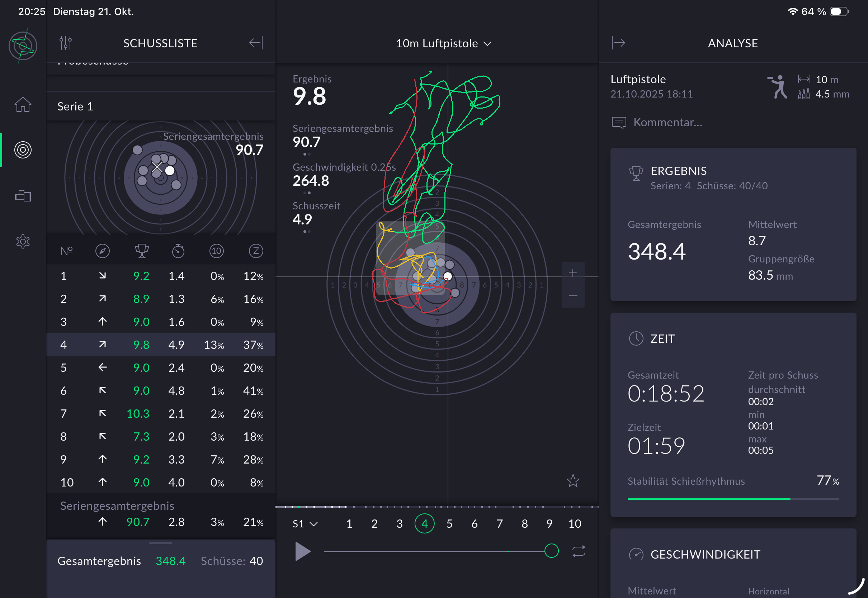Image resolution: width=868 pixels, height=598 pixels.
Task: Open the 10m Luftpistole discipline dropdown
Action: (x=444, y=43)
